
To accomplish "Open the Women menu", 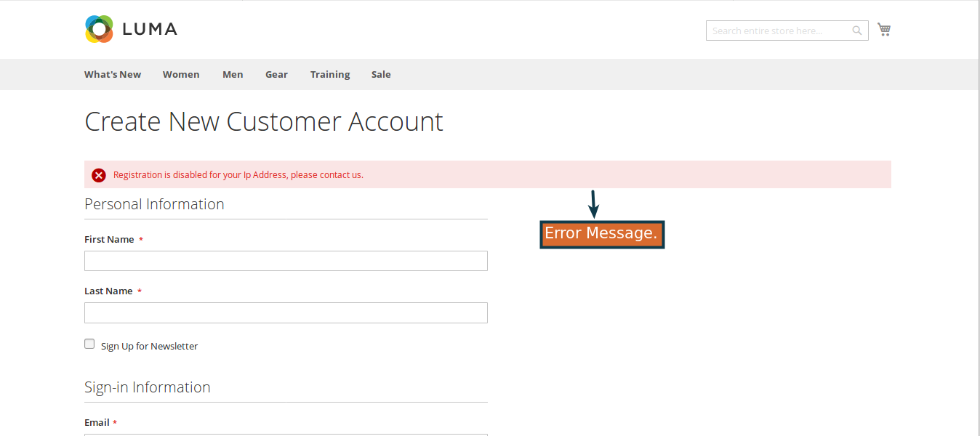I will pos(181,75).
